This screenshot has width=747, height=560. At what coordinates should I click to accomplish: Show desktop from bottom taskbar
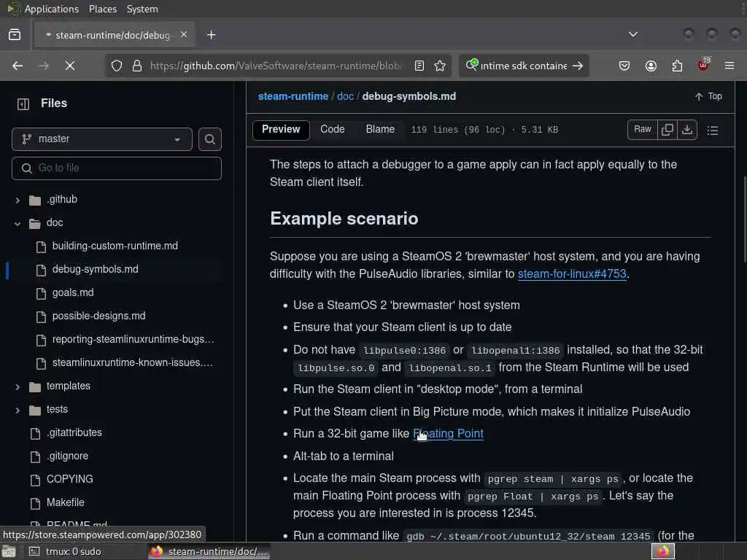coord(9,551)
